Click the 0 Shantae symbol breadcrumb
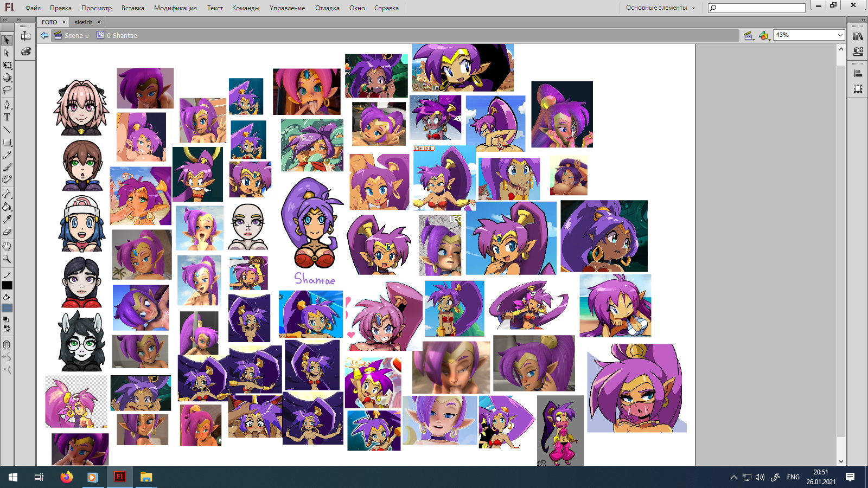868x488 pixels. 117,35
